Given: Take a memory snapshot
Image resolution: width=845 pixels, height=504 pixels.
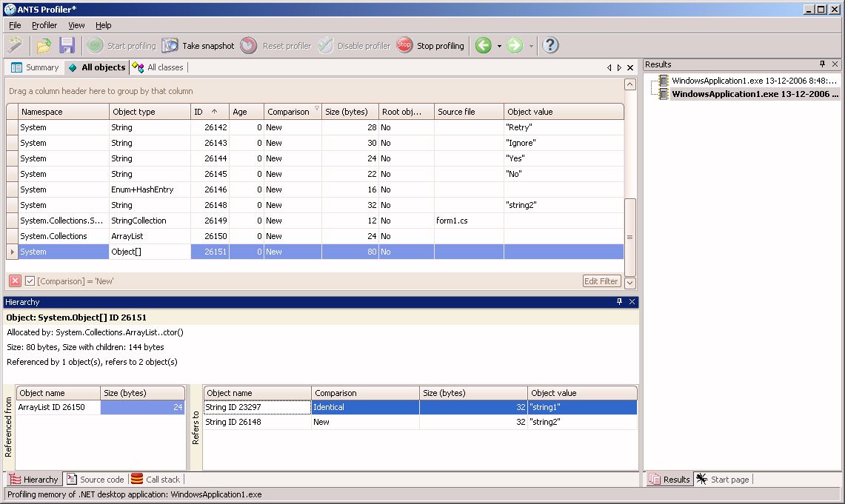Looking at the screenshot, I should point(198,46).
